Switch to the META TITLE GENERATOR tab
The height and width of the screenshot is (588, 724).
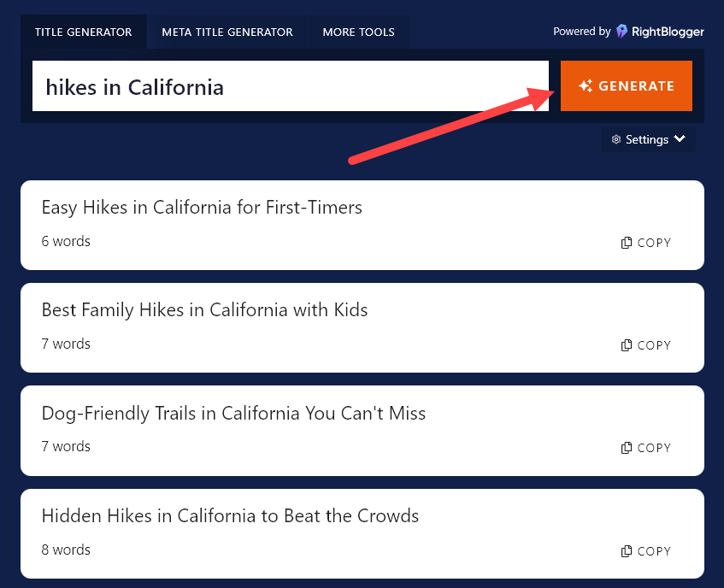click(x=227, y=31)
